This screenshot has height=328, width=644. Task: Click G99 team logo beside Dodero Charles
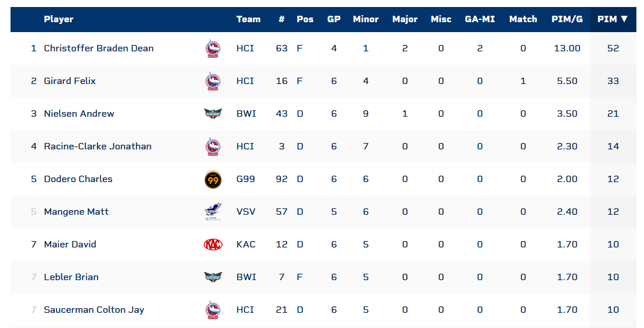pos(213,179)
